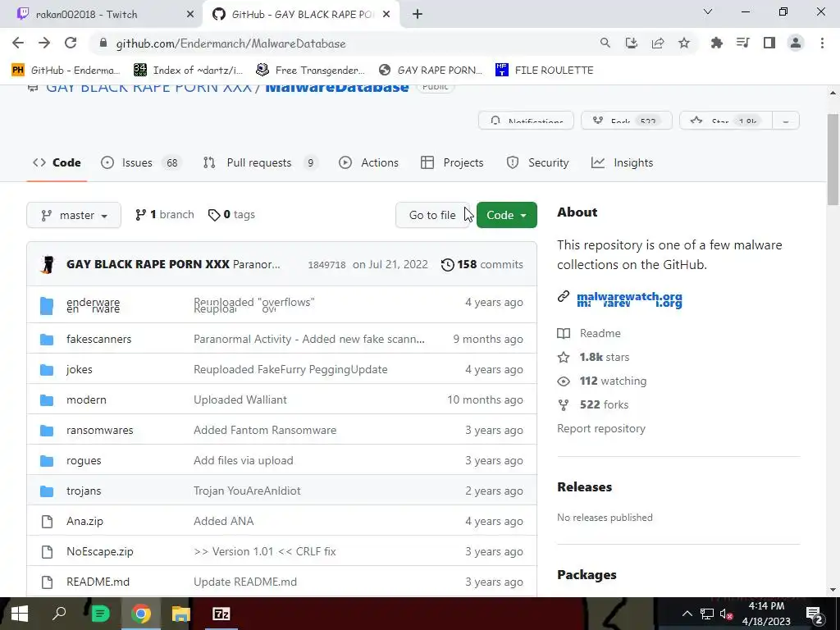Bookmark this page with the star icon

coord(683,43)
